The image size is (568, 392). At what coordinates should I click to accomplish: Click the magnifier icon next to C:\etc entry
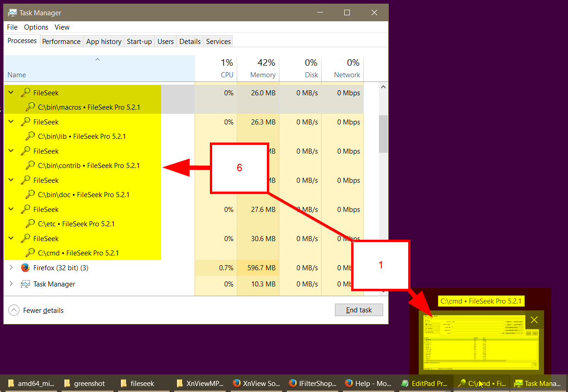pos(30,224)
